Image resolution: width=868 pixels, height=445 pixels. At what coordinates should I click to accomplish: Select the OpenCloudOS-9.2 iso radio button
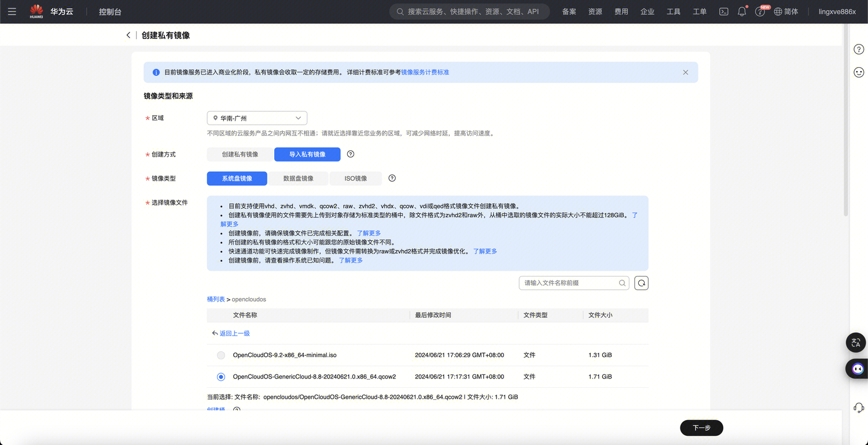[221, 355]
